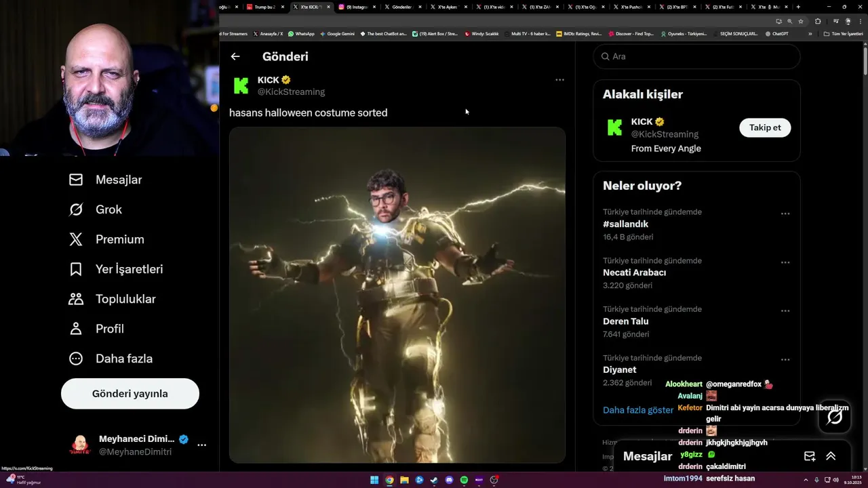868x488 pixels.
Task: Open the Tüm Yer İşaretleri folder
Action: (843, 34)
